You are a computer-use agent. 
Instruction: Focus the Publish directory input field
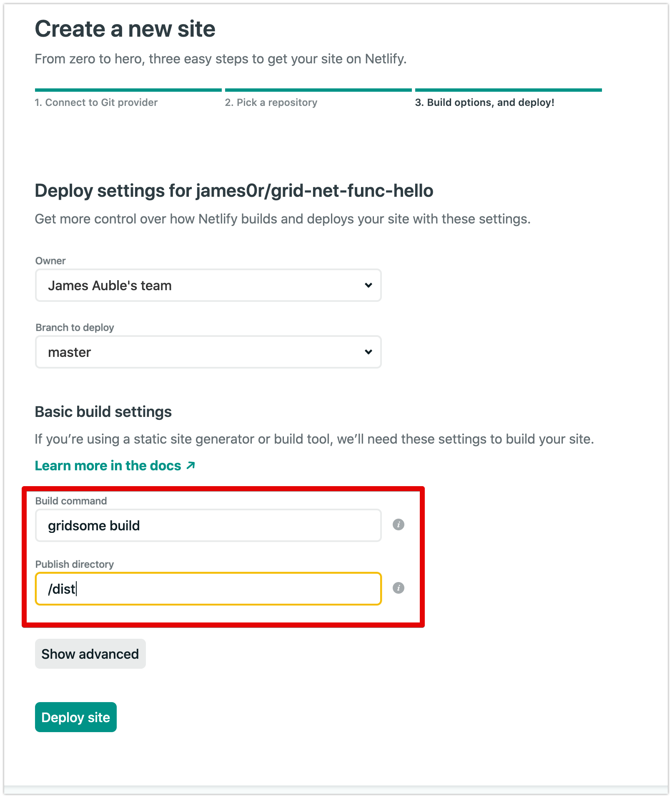pos(208,589)
